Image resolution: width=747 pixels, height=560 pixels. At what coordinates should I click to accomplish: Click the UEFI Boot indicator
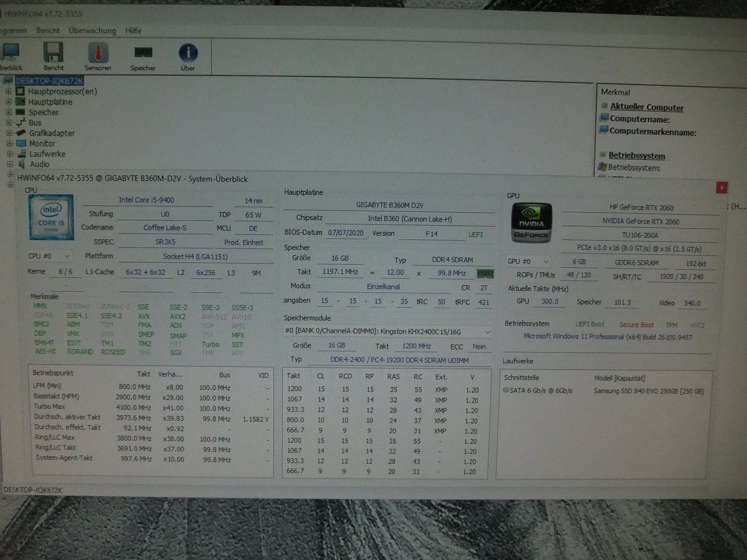(590, 324)
